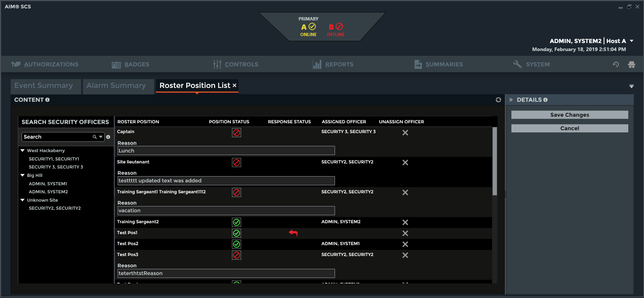
Task: Click the Cancel button in Details
Action: [569, 128]
